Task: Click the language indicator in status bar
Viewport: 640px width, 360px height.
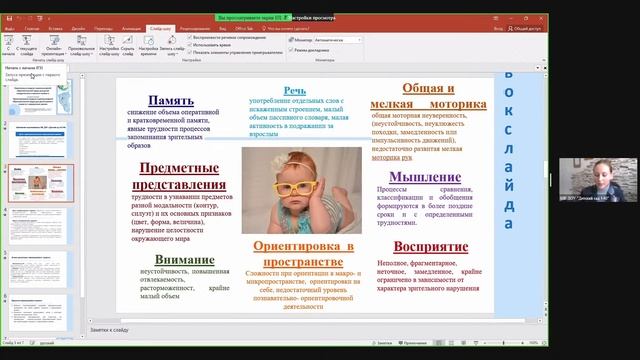Action: click(x=47, y=343)
